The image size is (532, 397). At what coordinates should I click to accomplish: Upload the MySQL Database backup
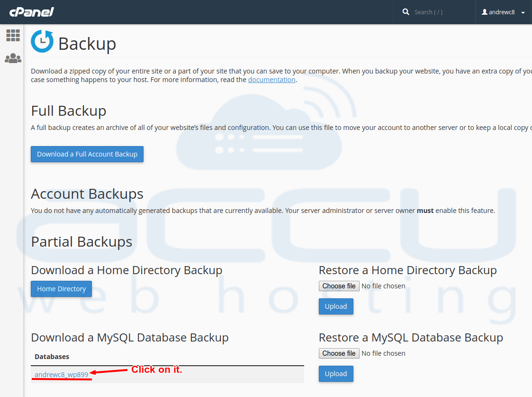click(336, 374)
